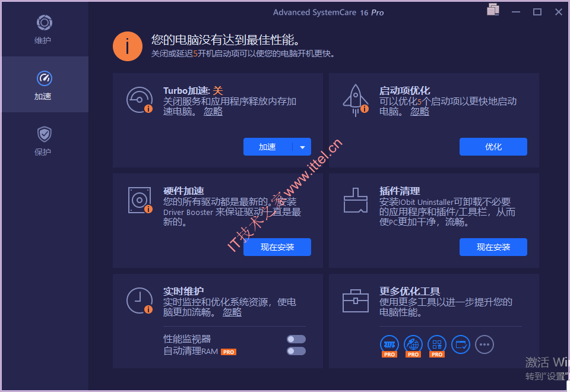Click 现在安装 under 插件清理
Image resolution: width=570 pixels, height=392 pixels.
click(493, 247)
